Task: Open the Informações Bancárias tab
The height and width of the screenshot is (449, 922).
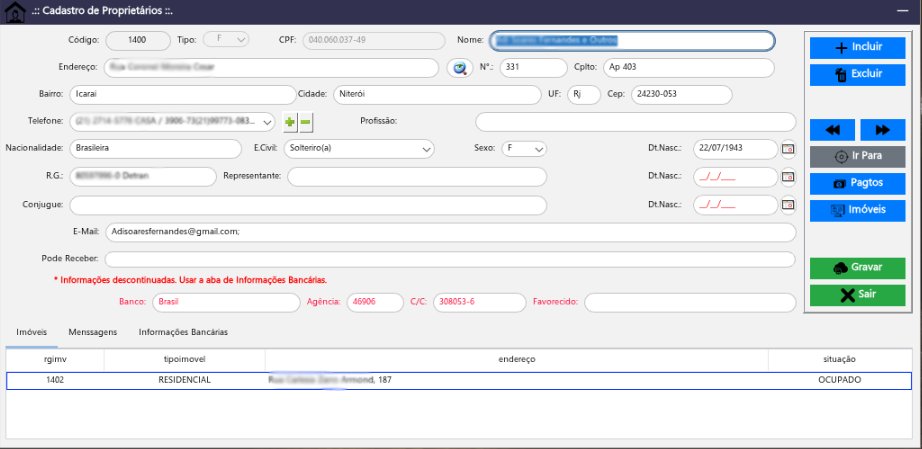Action: click(183, 331)
